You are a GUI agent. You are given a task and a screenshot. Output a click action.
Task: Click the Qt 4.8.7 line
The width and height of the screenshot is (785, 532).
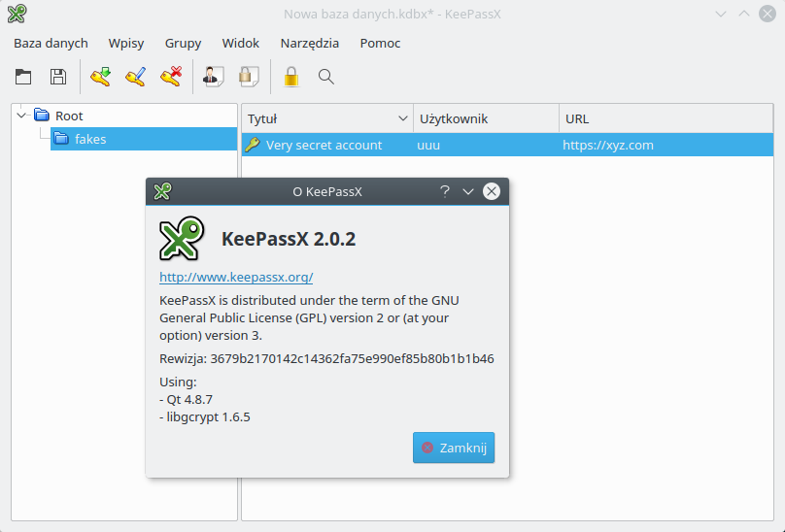click(186, 399)
